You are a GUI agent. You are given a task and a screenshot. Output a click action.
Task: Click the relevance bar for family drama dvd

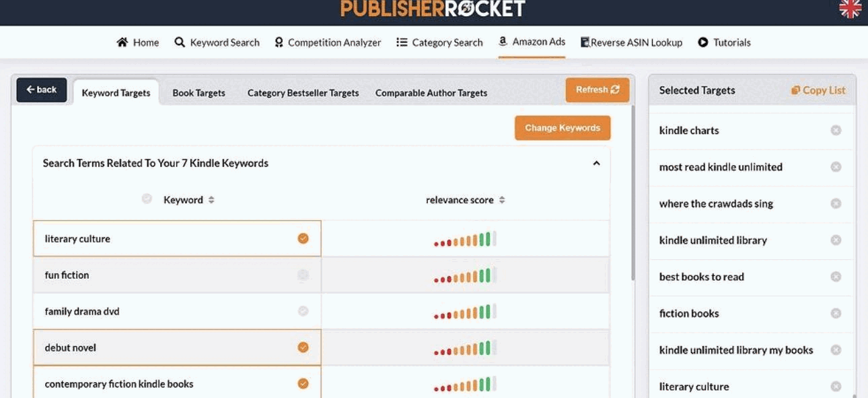point(465,312)
